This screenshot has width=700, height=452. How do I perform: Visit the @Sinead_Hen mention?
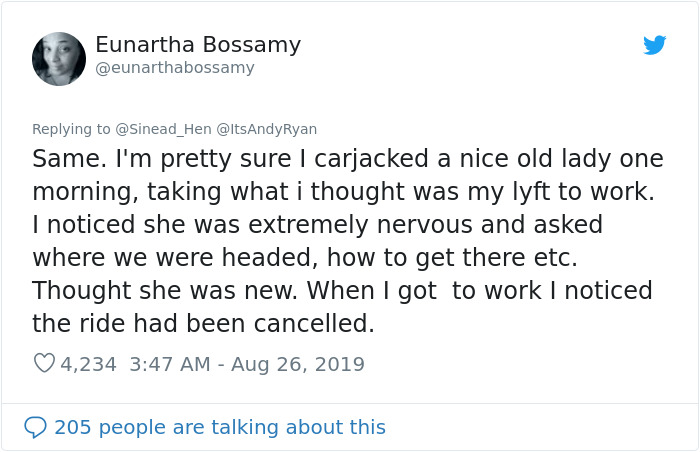click(x=155, y=129)
